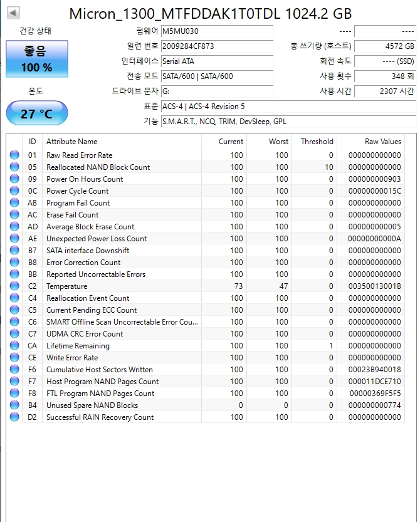The image size is (420, 522).
Task: Click status icon for Temperature row
Action: point(14,286)
